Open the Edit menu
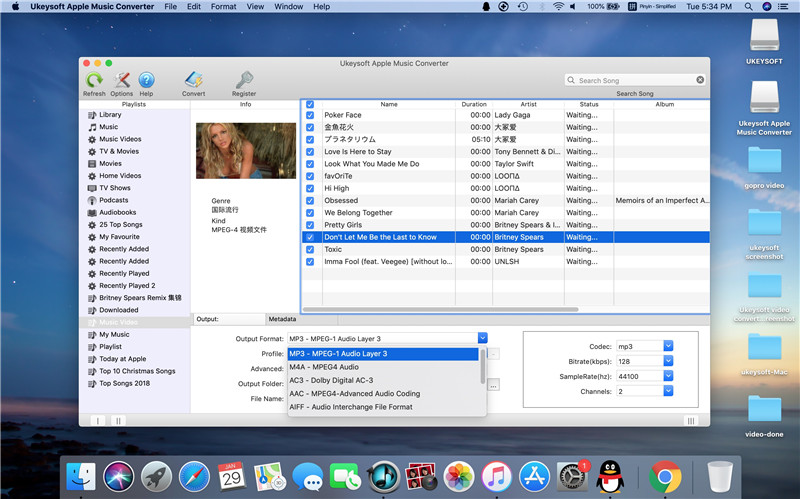 pyautogui.click(x=194, y=7)
